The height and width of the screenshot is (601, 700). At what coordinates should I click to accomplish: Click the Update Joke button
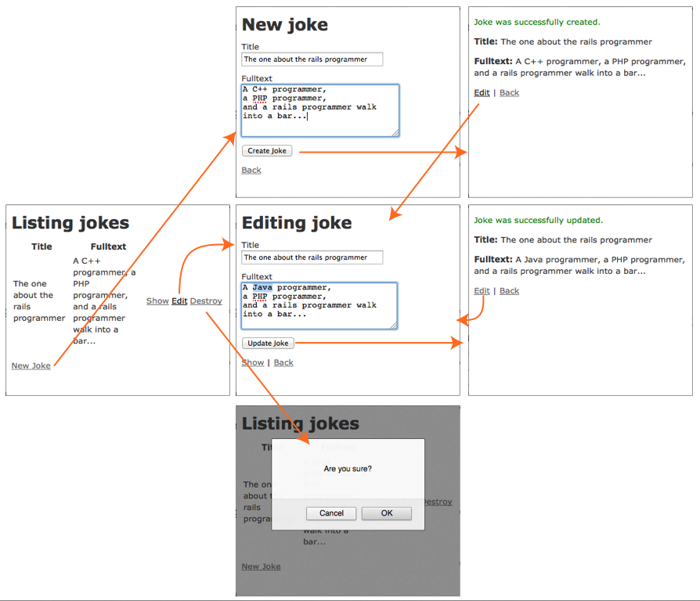click(x=268, y=343)
